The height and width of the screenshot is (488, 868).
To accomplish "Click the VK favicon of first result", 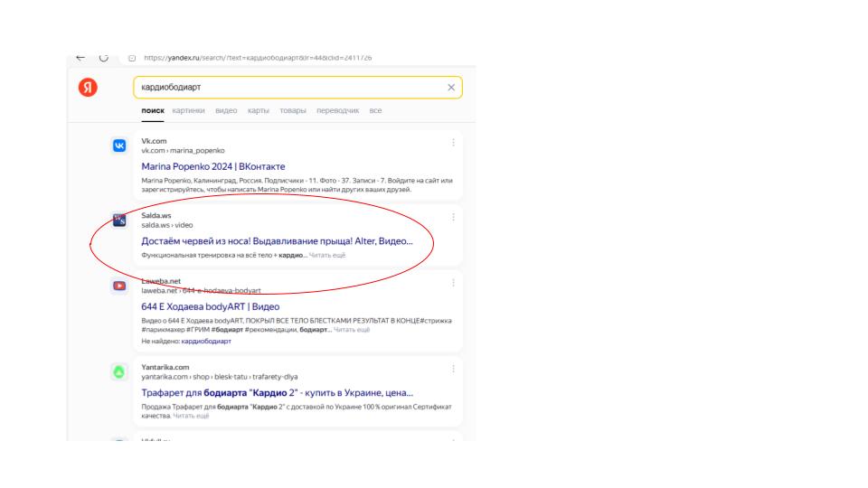I will (119, 145).
